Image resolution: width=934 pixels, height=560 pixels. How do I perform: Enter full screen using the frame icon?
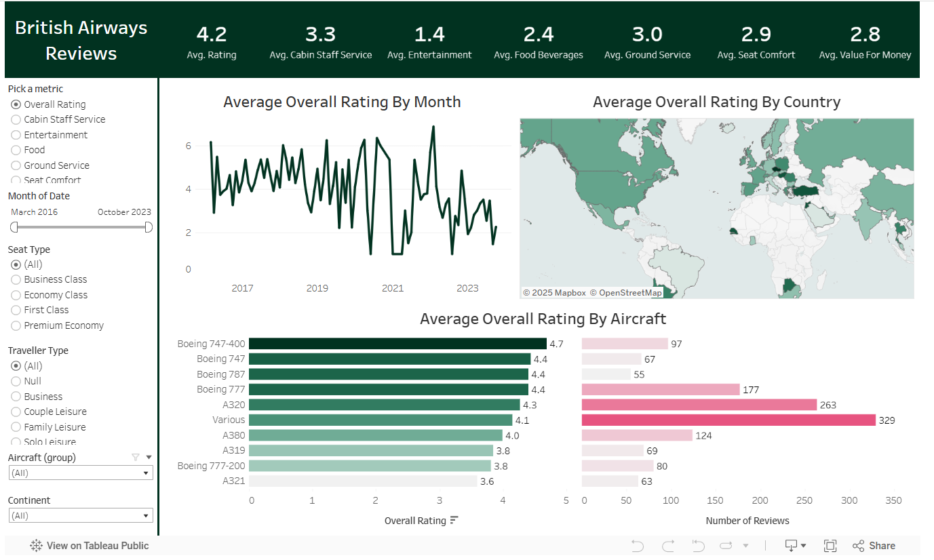[830, 546]
